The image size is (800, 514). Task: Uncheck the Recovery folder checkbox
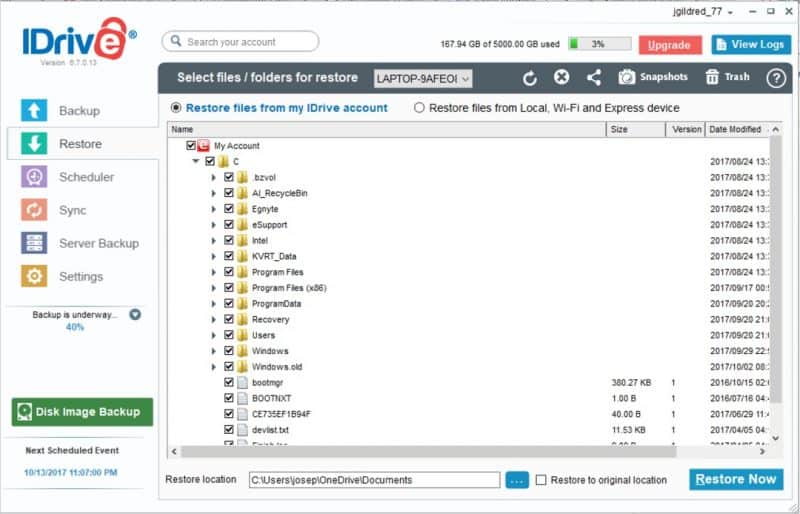coord(229,319)
